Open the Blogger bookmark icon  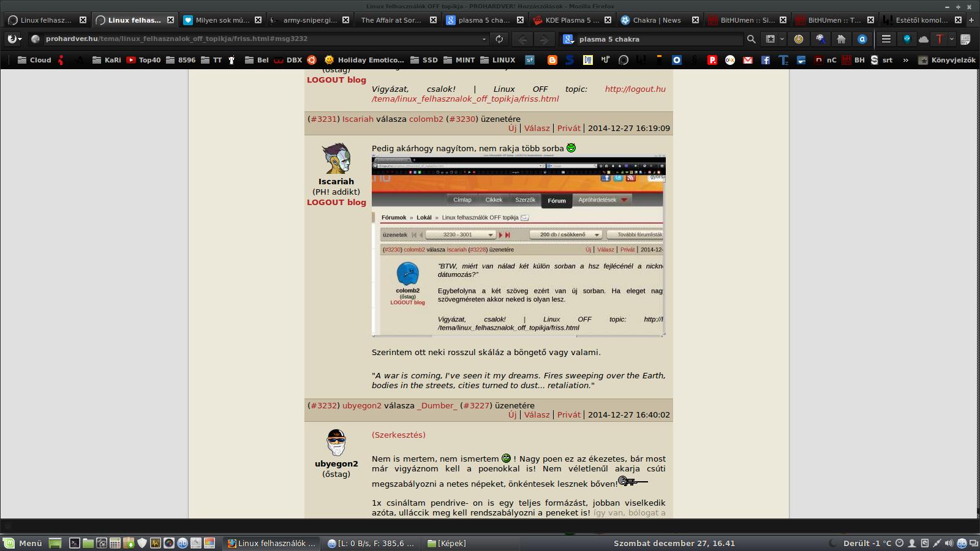pos(552,60)
